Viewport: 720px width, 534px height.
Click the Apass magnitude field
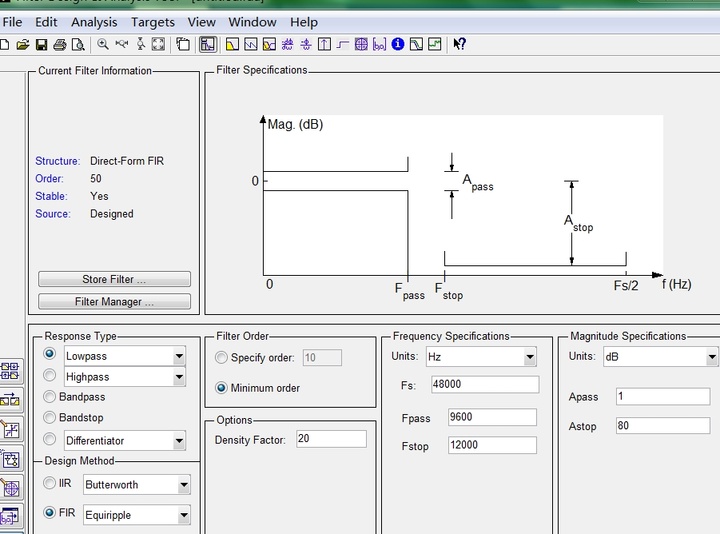(663, 396)
